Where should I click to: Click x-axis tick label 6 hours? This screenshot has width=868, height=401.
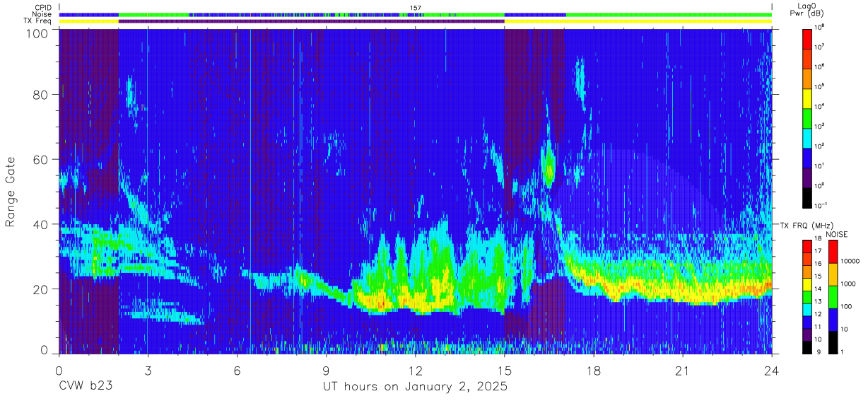click(237, 371)
